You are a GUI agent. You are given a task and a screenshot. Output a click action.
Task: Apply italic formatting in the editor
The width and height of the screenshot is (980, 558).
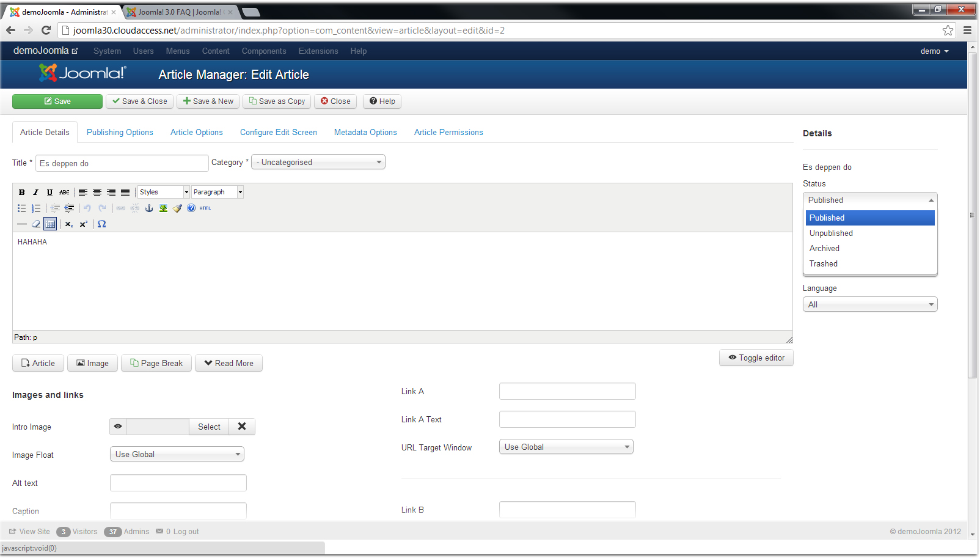pyautogui.click(x=36, y=192)
